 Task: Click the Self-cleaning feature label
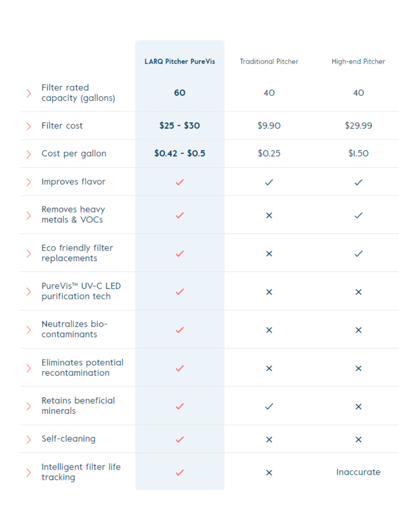click(69, 439)
